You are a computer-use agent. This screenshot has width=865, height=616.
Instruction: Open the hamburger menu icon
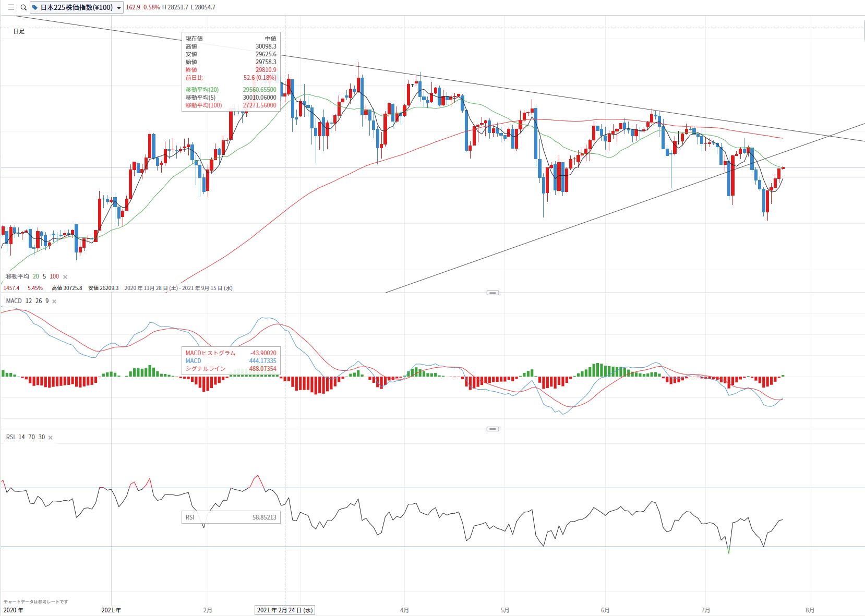pos(11,7)
